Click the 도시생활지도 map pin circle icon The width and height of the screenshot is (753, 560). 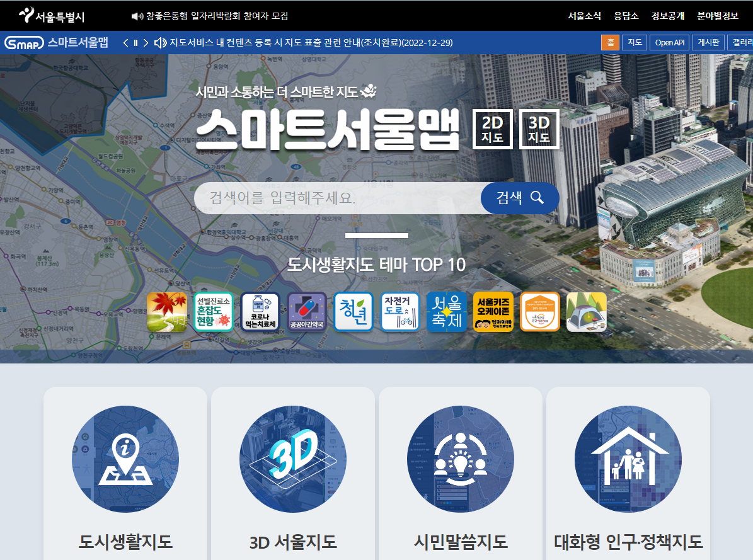[x=125, y=459]
